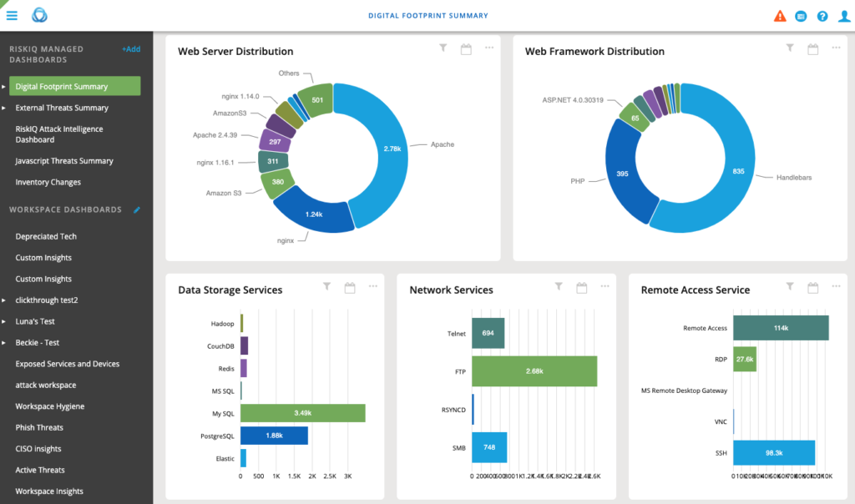855x504 pixels.
Task: Expand the Luna's Test arrow
Action: pos(4,321)
